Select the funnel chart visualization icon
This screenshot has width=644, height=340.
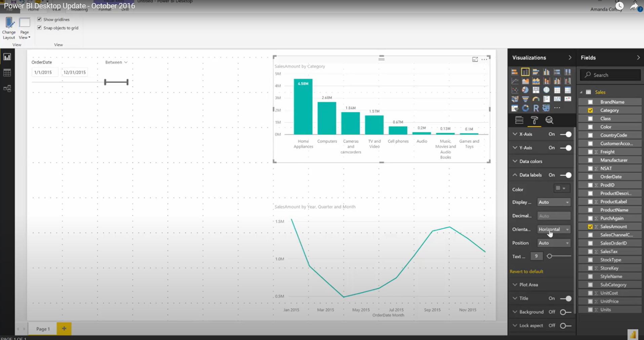coord(525,99)
